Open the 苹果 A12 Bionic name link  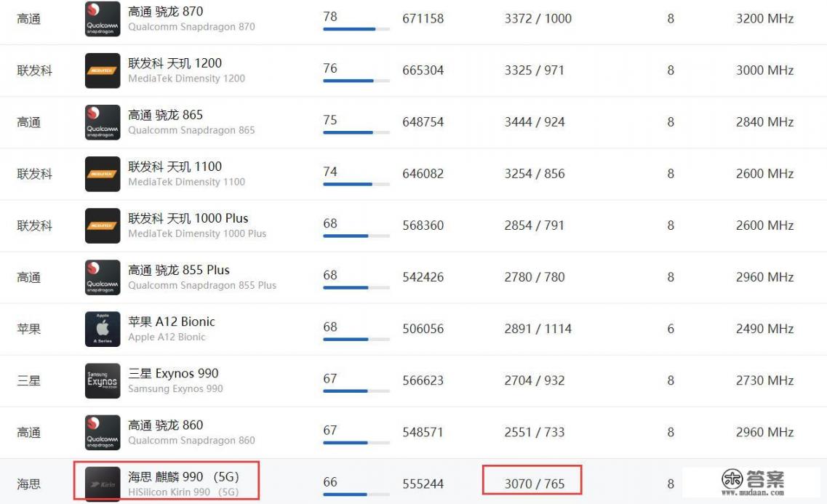[x=172, y=321]
